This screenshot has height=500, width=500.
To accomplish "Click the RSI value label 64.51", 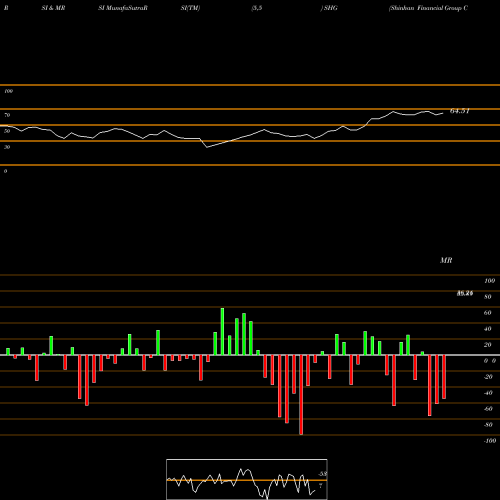I will tap(460, 111).
